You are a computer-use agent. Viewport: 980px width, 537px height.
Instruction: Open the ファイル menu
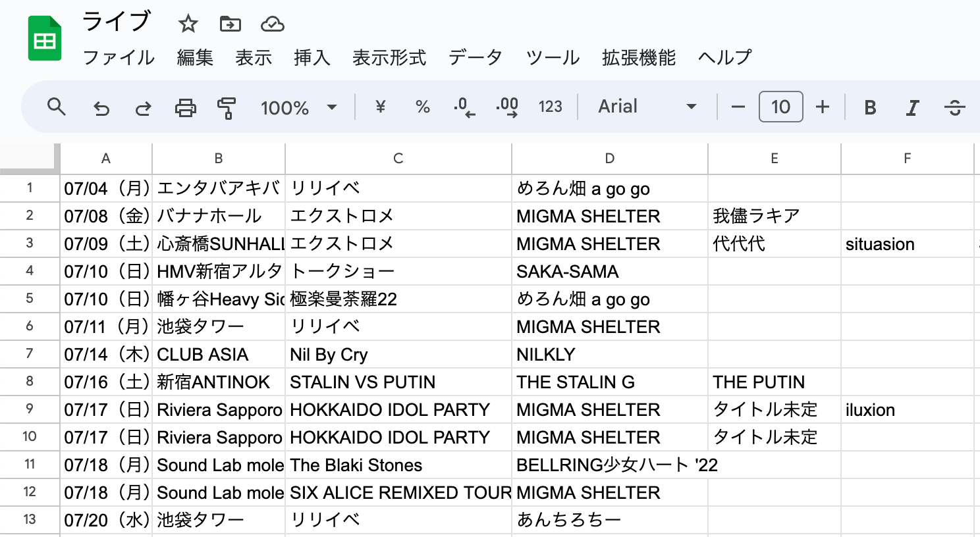click(x=119, y=58)
